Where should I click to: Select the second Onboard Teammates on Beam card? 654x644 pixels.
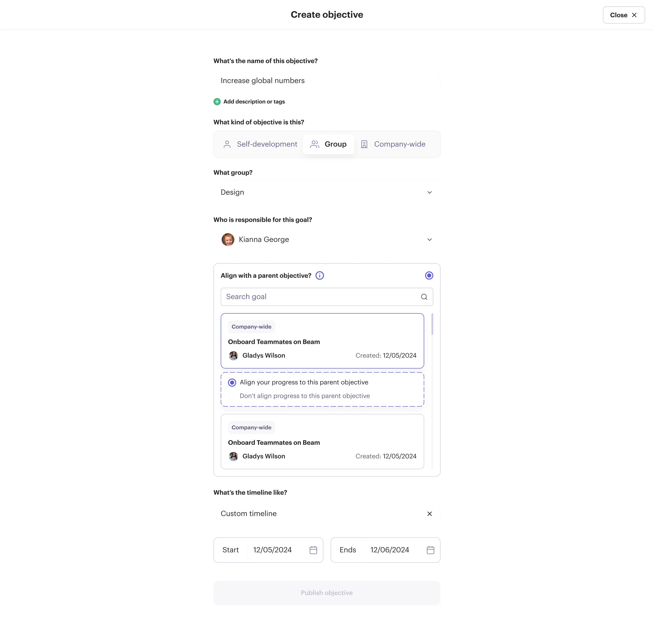322,441
